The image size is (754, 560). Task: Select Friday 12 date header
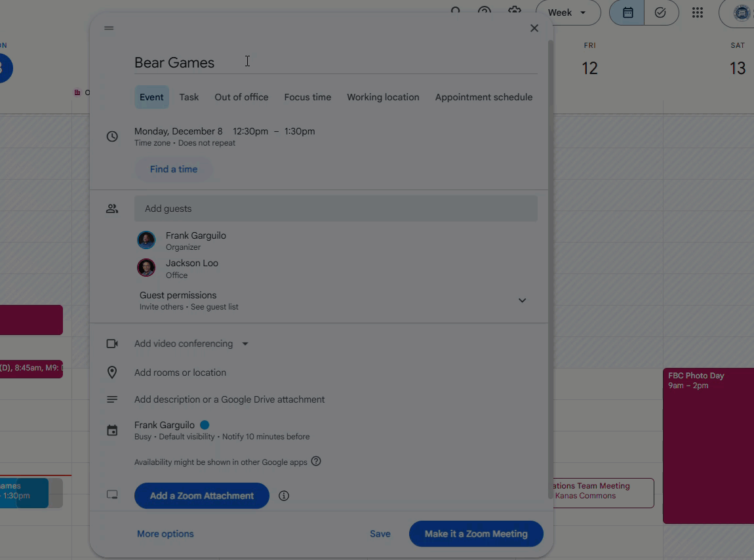589,68
